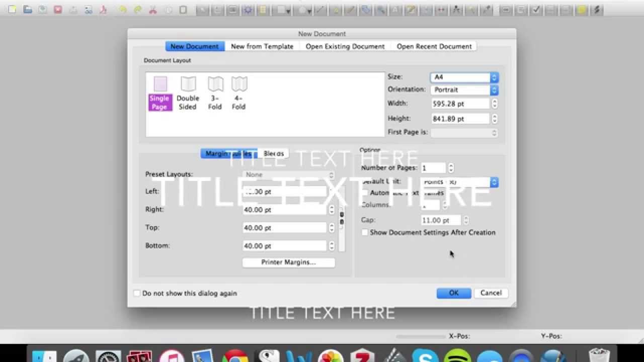Switch to the Open Existing Document tab

345,46
